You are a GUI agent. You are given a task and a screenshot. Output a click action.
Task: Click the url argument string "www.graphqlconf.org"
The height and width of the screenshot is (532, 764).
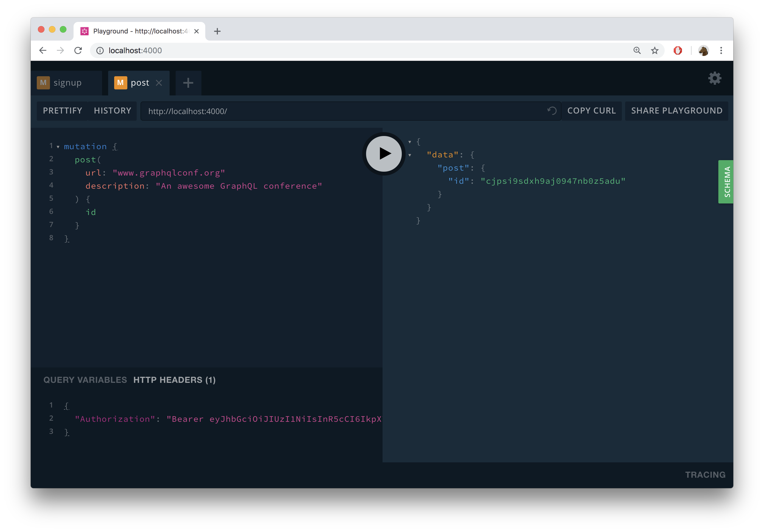[x=169, y=173]
